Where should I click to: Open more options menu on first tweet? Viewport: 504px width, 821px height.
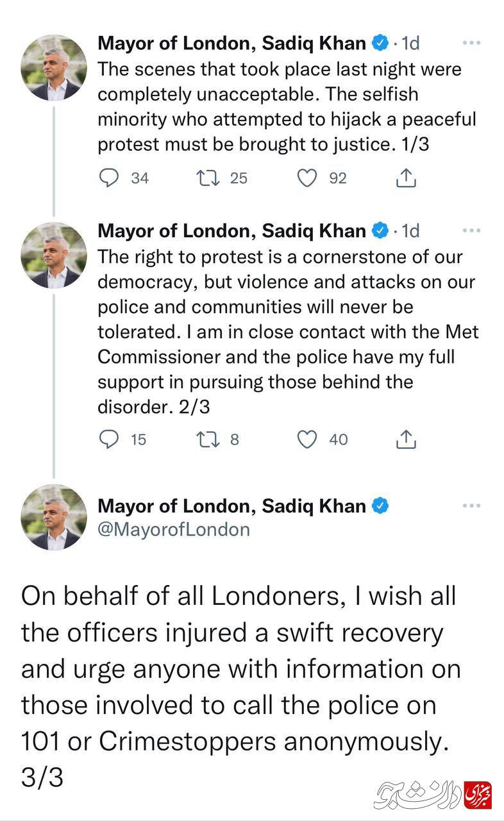pos(471,44)
